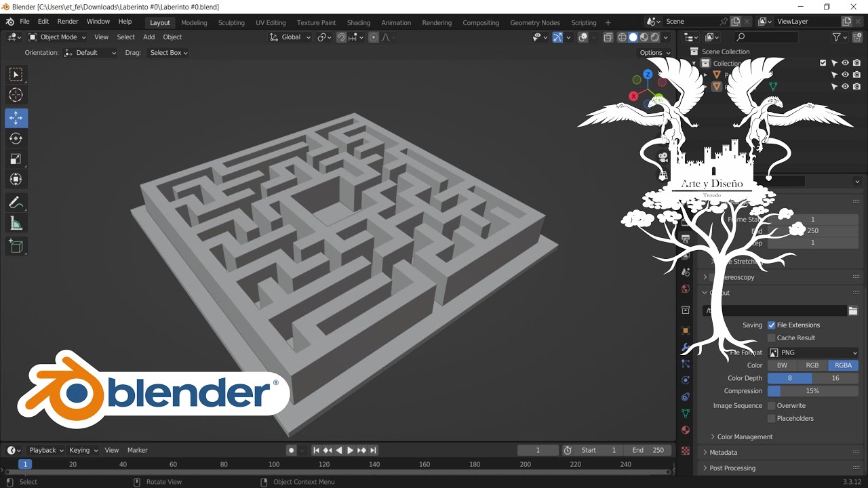Select the Select Box tool
Viewport: 868px width, 488px height.
tap(16, 75)
